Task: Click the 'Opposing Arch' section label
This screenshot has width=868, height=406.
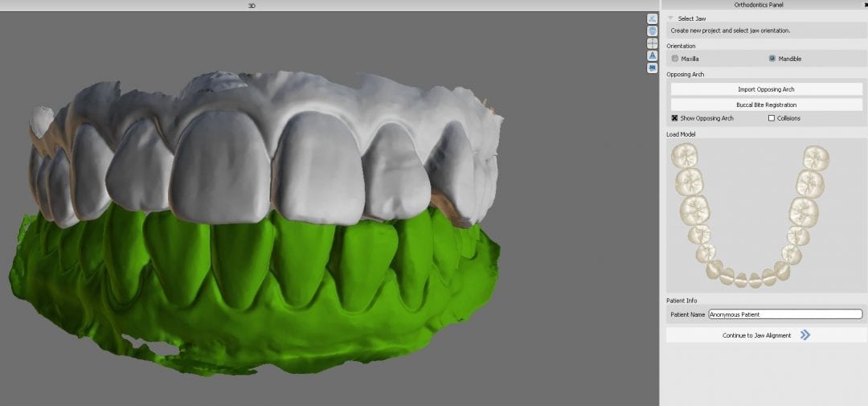Action: pos(686,74)
